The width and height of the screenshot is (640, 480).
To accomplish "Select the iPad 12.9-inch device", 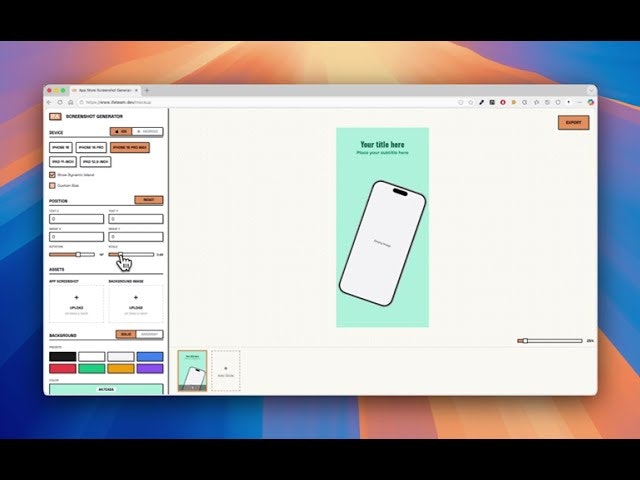I will tap(96, 162).
